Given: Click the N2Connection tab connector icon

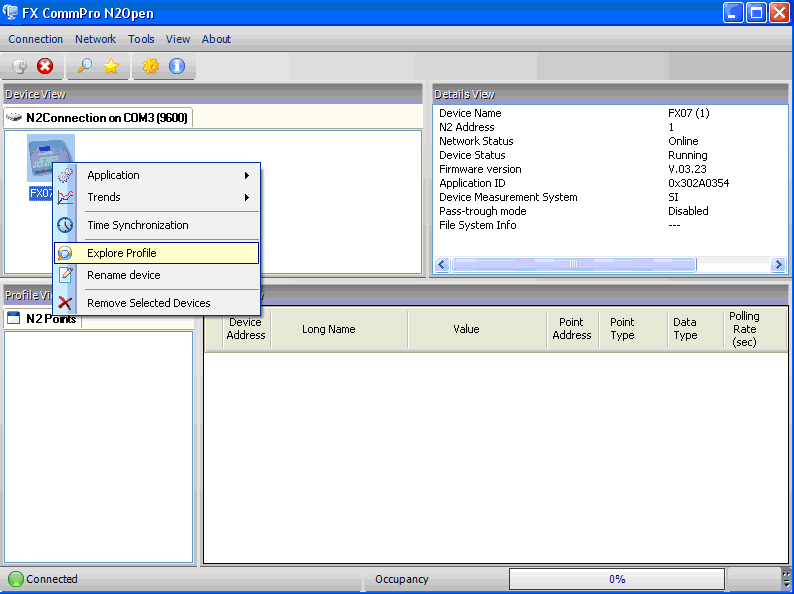Looking at the screenshot, I should pyautogui.click(x=14, y=117).
